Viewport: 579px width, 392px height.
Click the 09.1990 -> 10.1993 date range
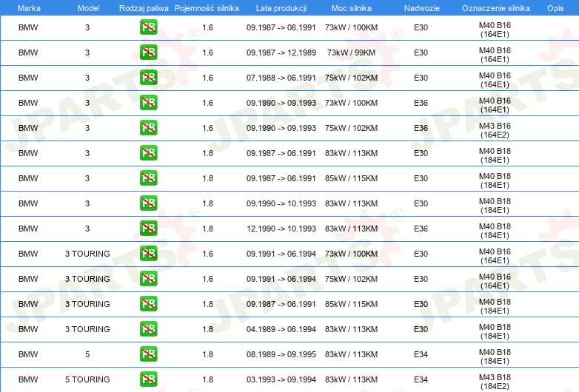point(281,203)
